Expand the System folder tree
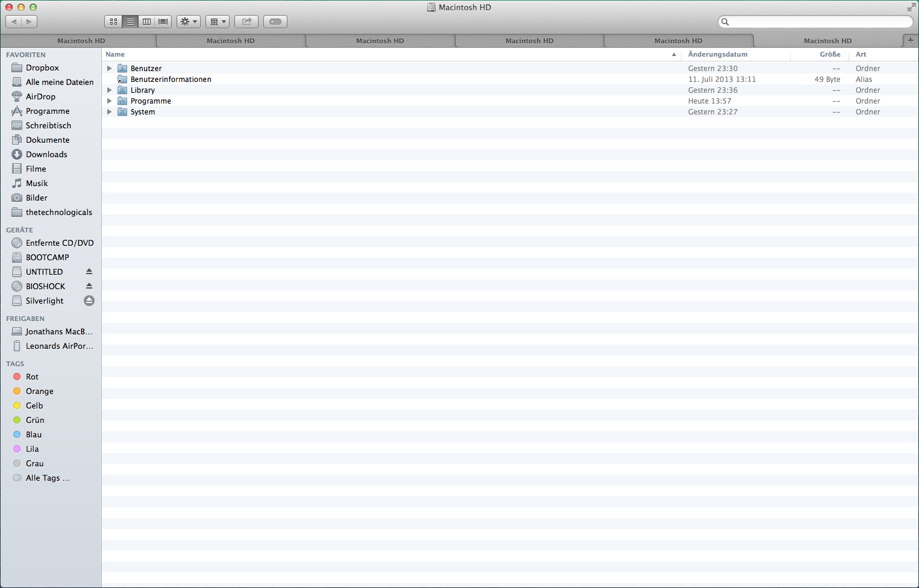This screenshot has width=919, height=588. tap(110, 112)
